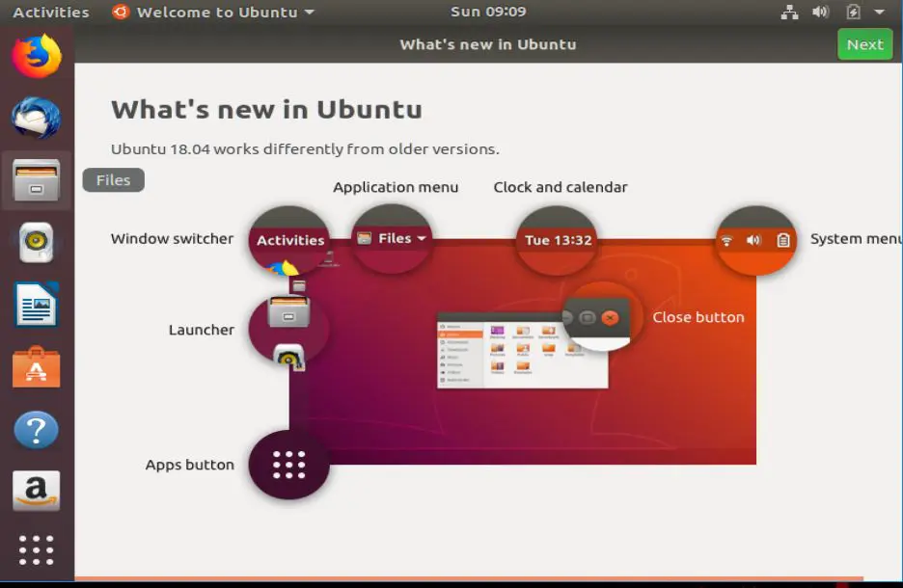Screen dimensions: 903x588
Task: Open Ubuntu Software store
Action: [37, 368]
